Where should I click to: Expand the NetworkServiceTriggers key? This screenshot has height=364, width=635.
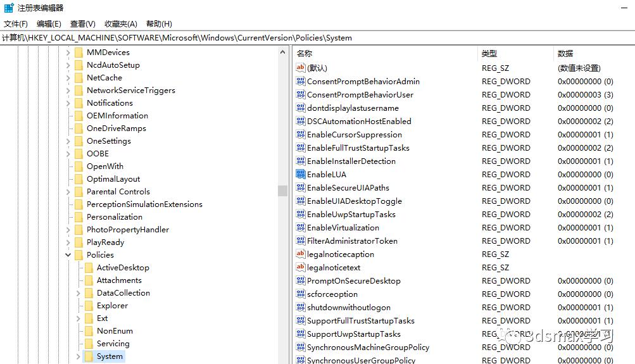pos(68,91)
